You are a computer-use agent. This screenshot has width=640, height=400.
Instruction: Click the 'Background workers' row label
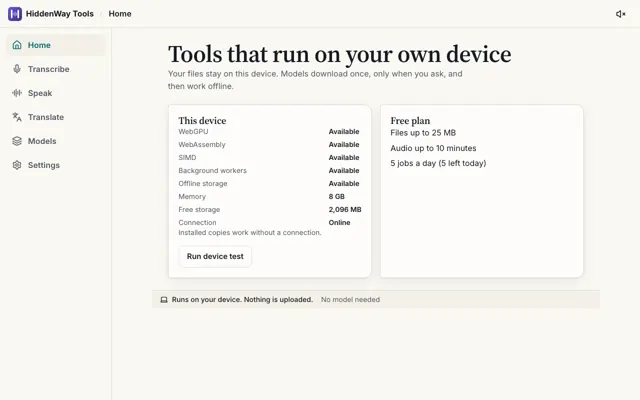pyautogui.click(x=212, y=171)
